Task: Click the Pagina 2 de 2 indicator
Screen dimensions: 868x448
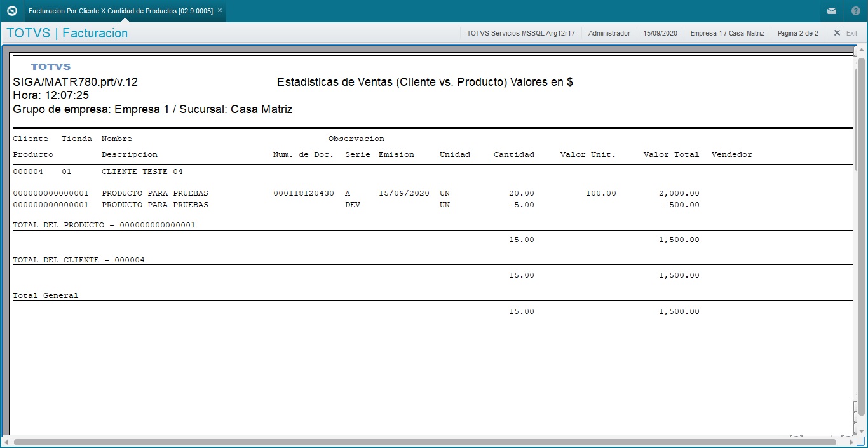Action: 797,33
